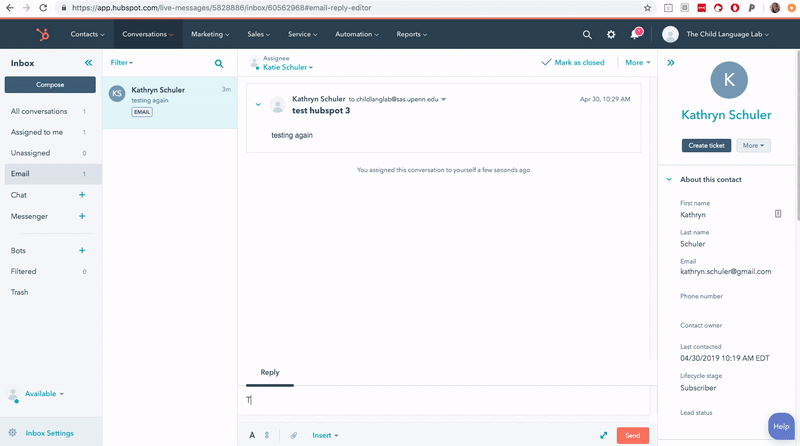Open the settings gear in top navigation

pos(611,34)
